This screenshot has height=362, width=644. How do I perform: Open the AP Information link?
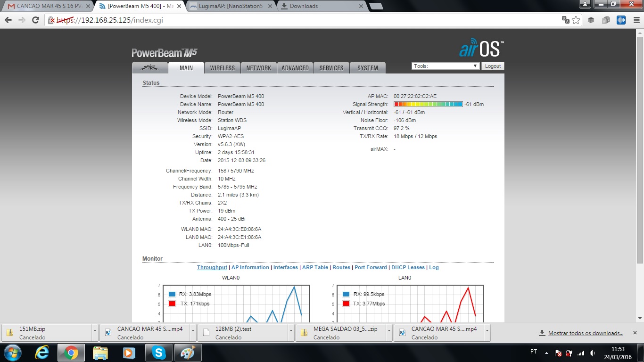point(250,267)
